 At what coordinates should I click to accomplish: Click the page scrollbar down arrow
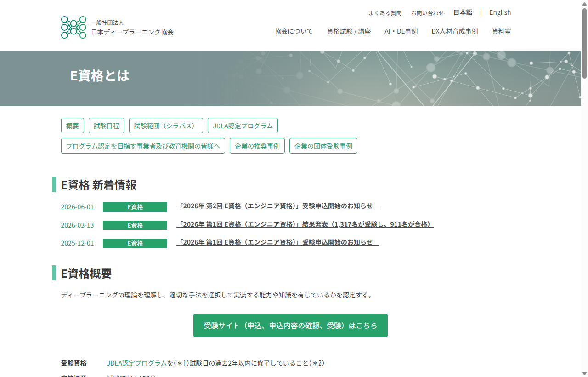point(584,373)
